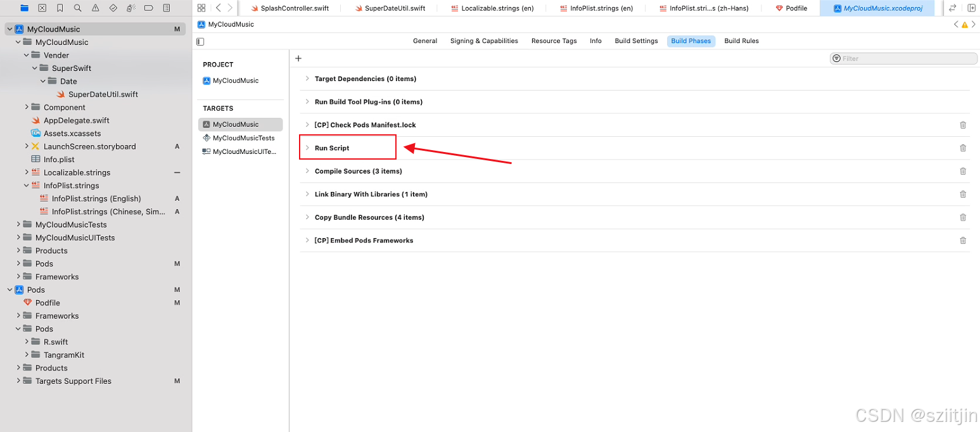The height and width of the screenshot is (432, 980).
Task: Expand the Target Dependencies phase
Action: [307, 79]
